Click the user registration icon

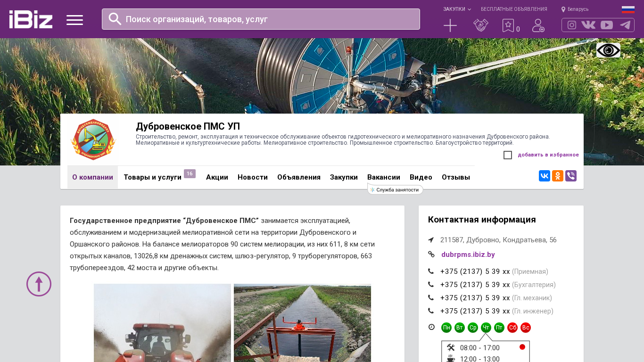point(538,25)
